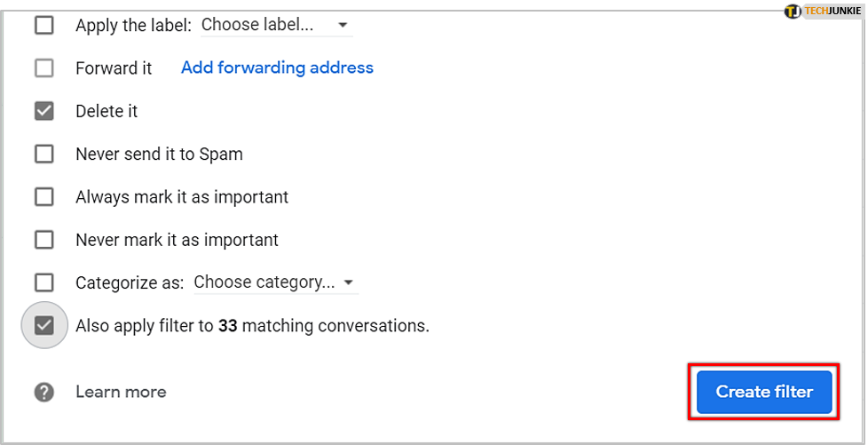
Task: Click the Create filter button
Action: point(764,392)
